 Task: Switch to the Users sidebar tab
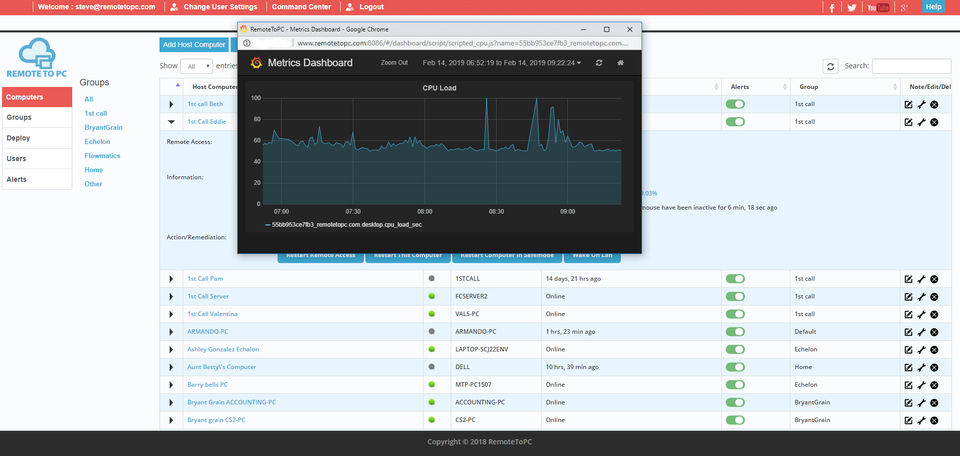pyautogui.click(x=17, y=158)
